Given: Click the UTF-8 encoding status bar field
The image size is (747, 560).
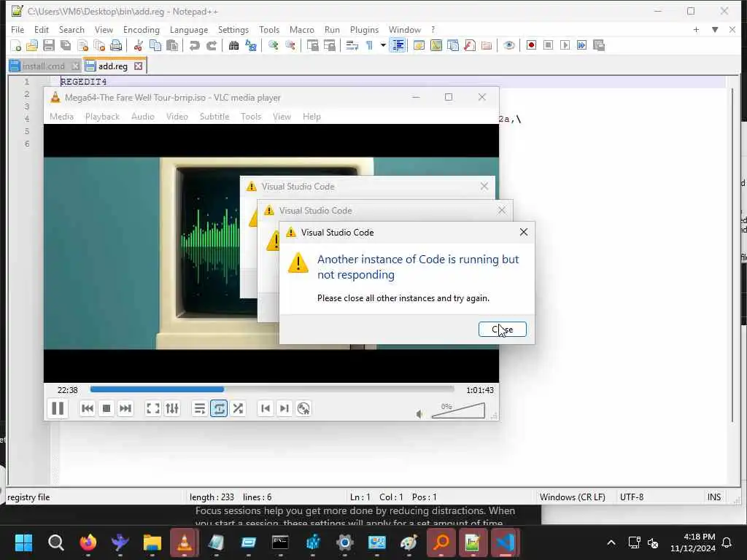Looking at the screenshot, I should (x=631, y=497).
